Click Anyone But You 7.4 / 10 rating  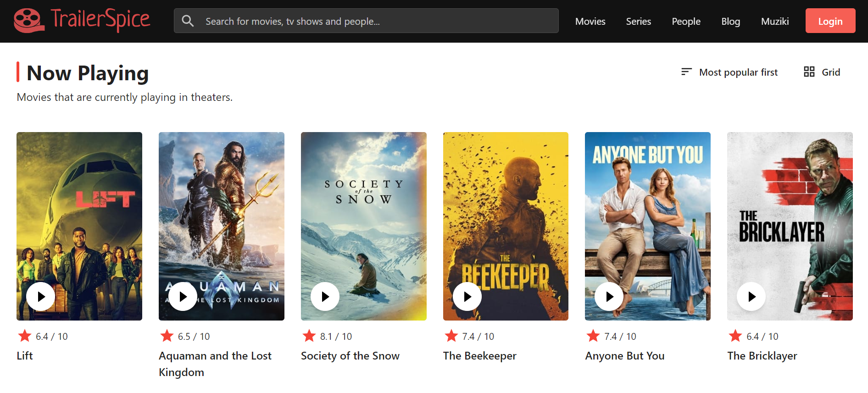[620, 337]
